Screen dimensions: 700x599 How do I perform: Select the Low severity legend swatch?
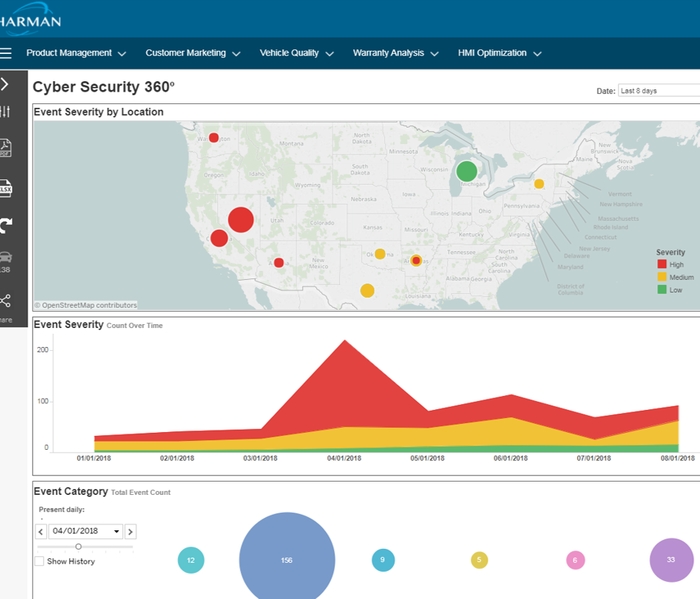pos(662,290)
